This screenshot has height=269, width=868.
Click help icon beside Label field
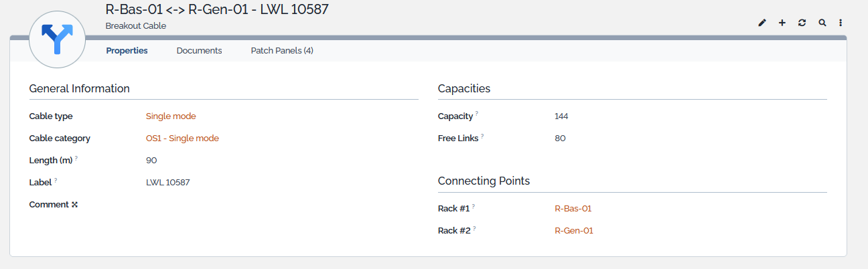point(56,181)
